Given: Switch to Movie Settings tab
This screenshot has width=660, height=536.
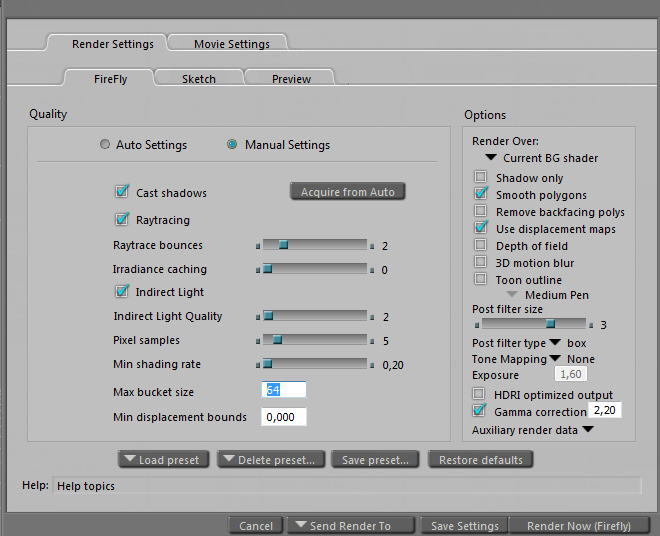Looking at the screenshot, I should (x=231, y=44).
